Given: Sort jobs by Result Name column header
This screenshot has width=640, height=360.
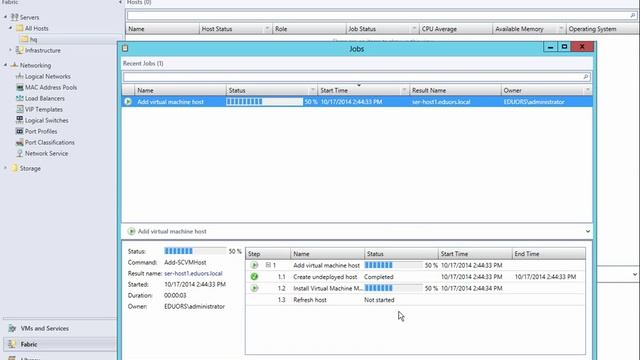Looking at the screenshot, I should (x=455, y=90).
